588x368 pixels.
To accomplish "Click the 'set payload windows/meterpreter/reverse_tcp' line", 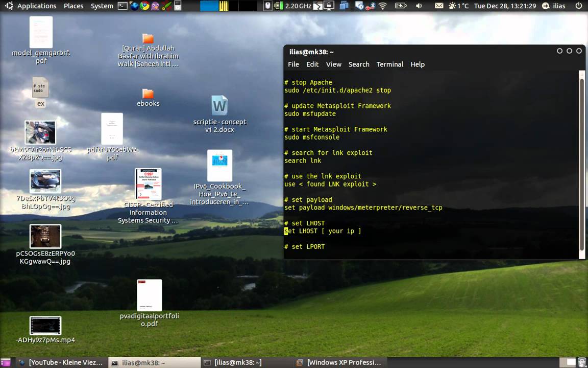I will tap(363, 208).
